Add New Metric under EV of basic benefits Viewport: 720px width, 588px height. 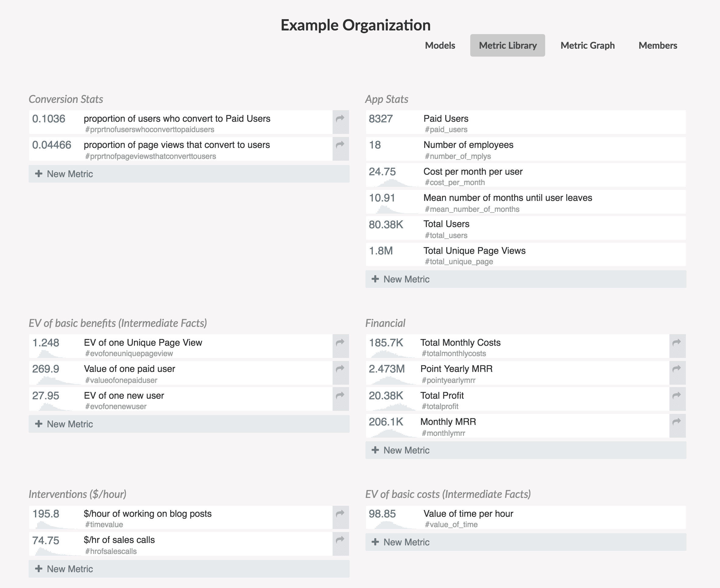pos(189,424)
